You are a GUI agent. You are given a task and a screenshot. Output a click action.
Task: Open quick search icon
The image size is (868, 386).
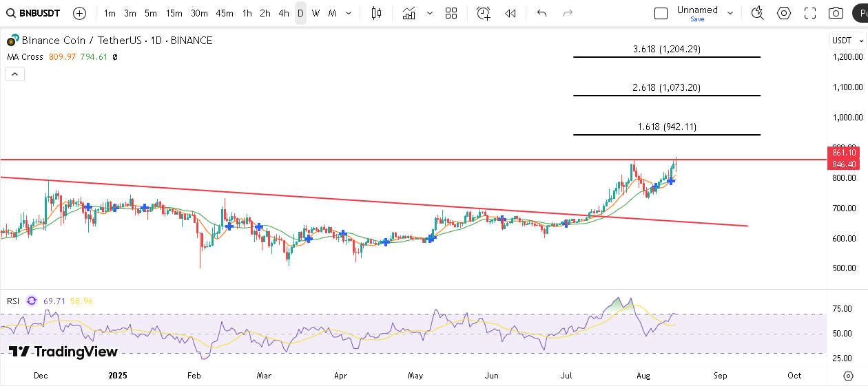click(x=757, y=13)
